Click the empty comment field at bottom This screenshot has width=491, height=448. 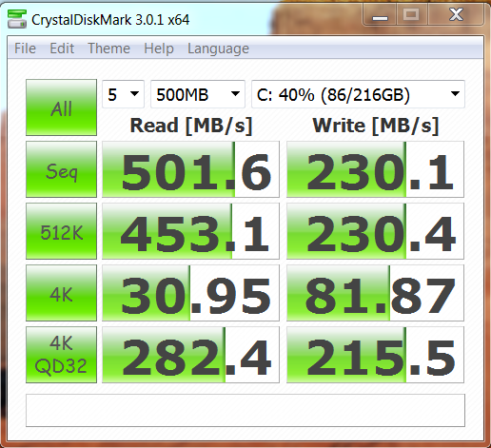click(245, 410)
